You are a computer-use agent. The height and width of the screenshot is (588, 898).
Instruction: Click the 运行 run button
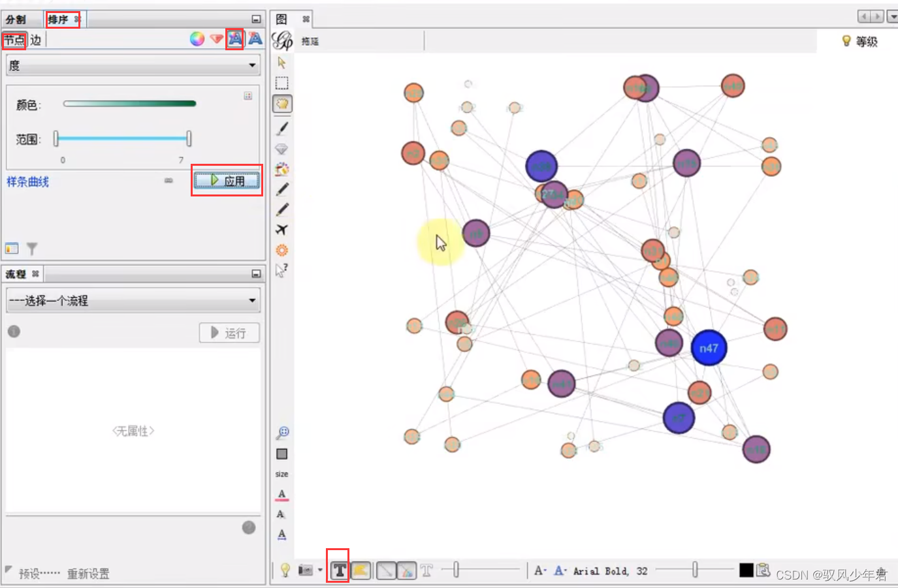click(229, 333)
